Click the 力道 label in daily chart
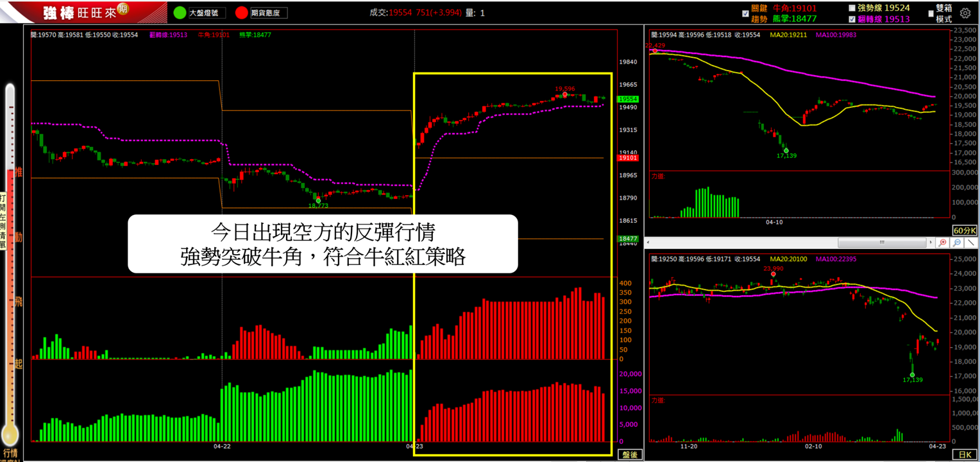 [659, 400]
